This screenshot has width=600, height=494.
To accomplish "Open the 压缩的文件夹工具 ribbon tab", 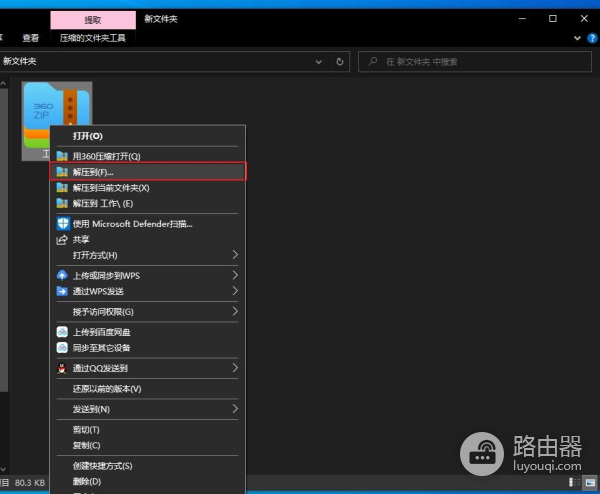I will point(92,38).
